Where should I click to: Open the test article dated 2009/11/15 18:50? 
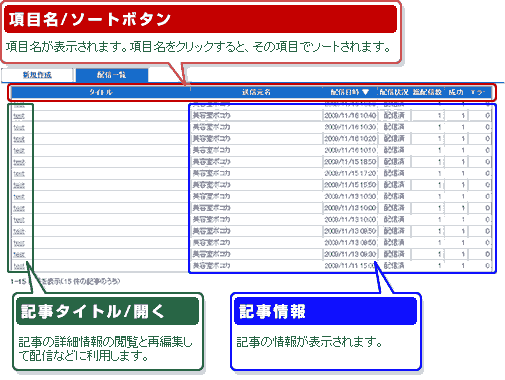point(19,162)
